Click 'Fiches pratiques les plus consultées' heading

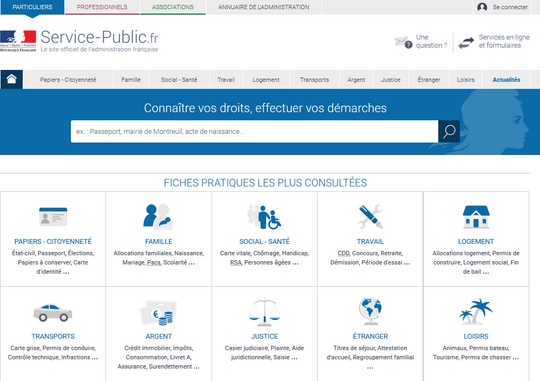tap(265, 183)
